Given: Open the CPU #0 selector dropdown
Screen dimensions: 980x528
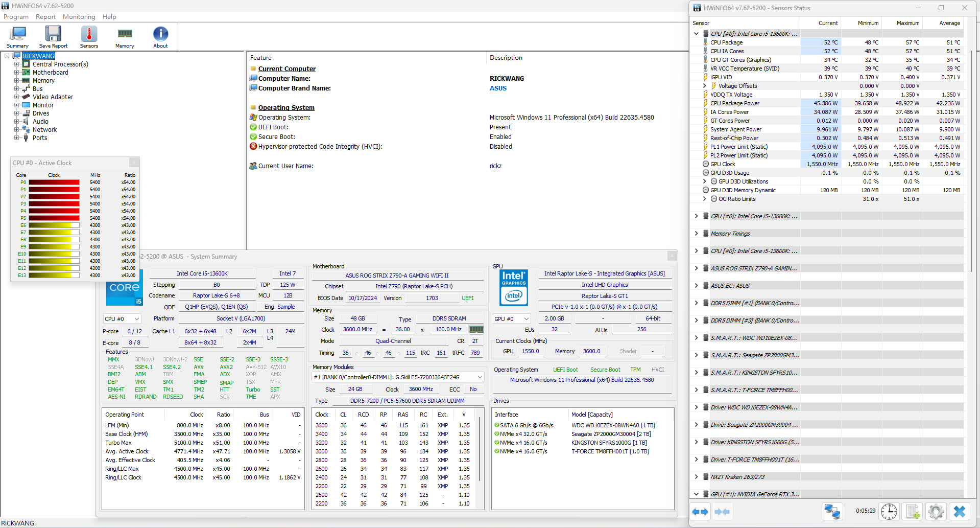Looking at the screenshot, I should [122, 319].
